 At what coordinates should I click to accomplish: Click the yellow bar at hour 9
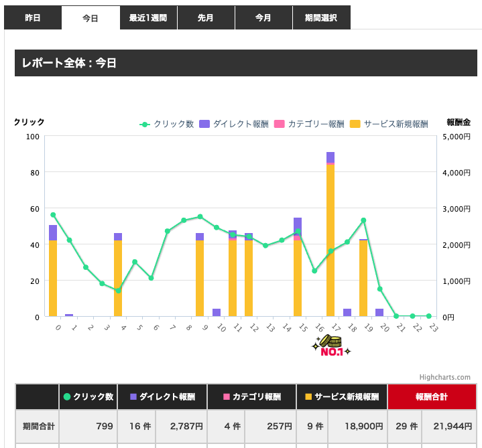pos(200,278)
